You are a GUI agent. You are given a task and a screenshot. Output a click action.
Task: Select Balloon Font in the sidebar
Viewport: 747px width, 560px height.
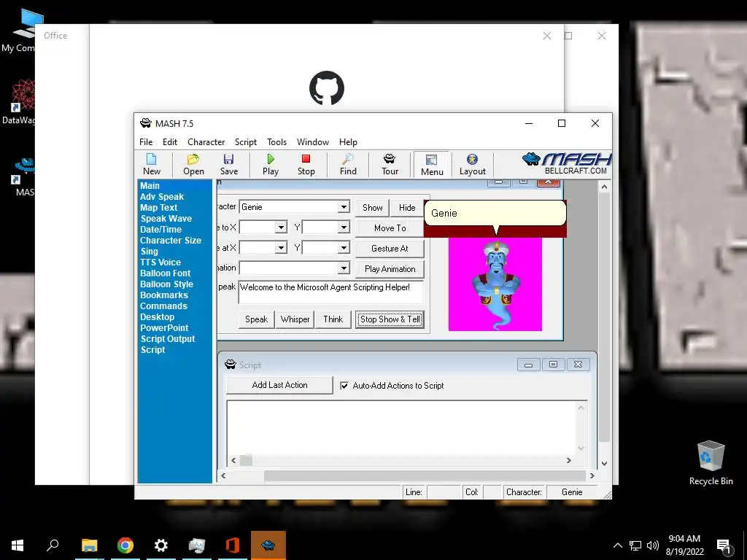(166, 273)
